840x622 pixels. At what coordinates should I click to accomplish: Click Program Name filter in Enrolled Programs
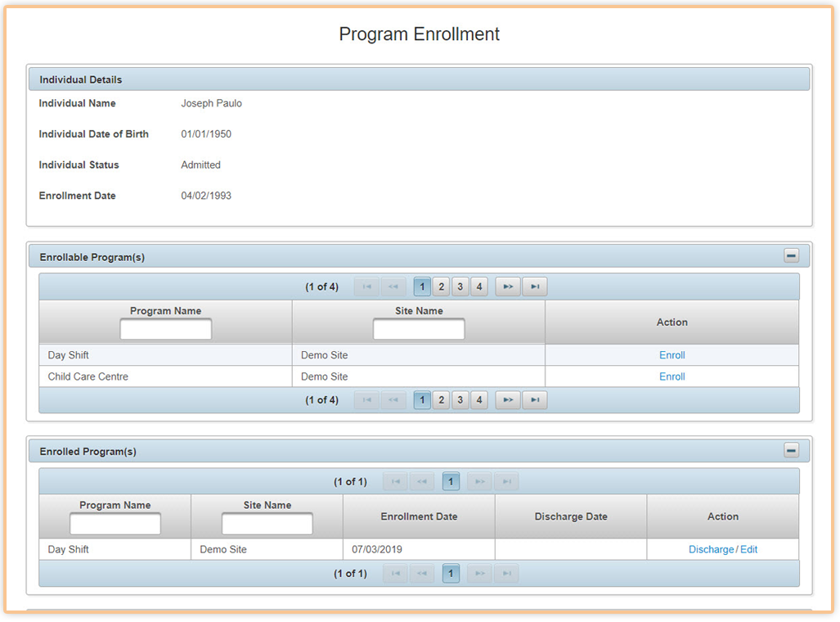pos(115,524)
